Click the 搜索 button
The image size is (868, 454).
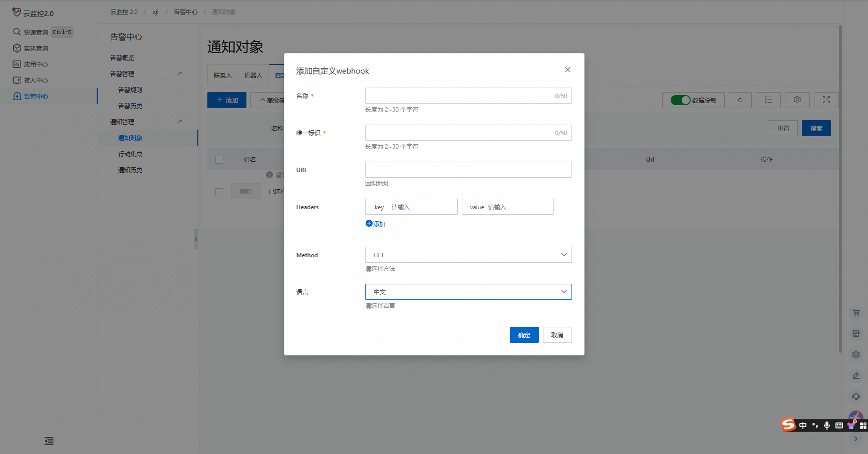816,128
